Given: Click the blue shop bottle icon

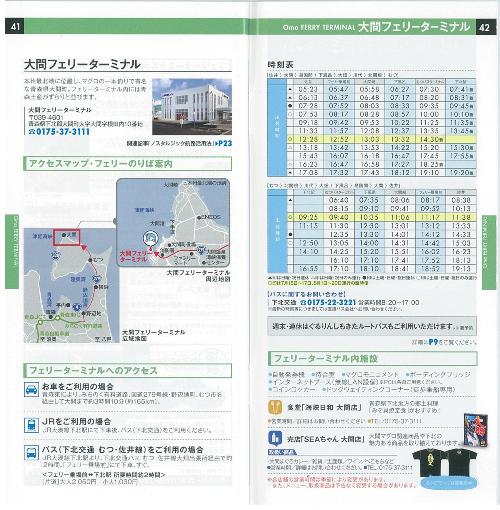Looking at the screenshot, I should pyautogui.click(x=275, y=438).
